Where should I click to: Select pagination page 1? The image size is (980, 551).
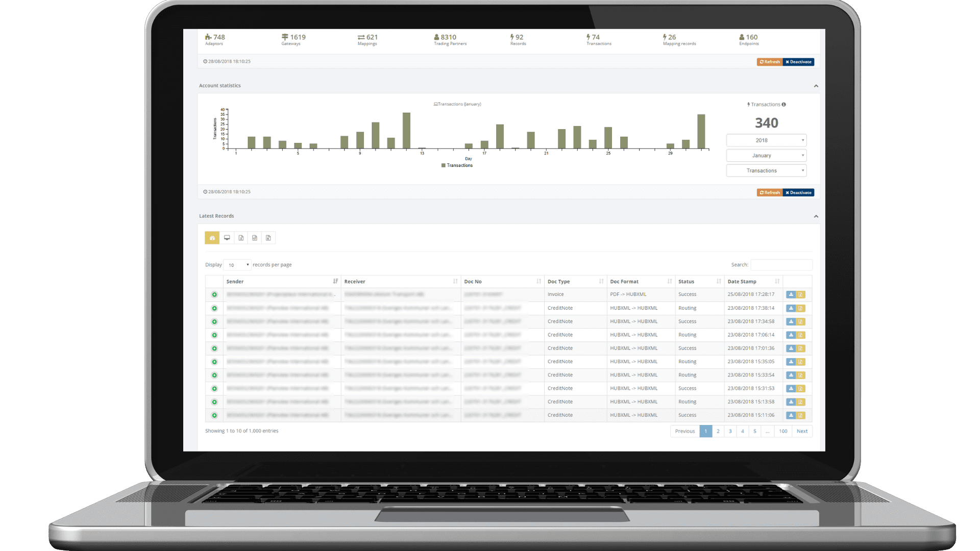click(x=706, y=431)
